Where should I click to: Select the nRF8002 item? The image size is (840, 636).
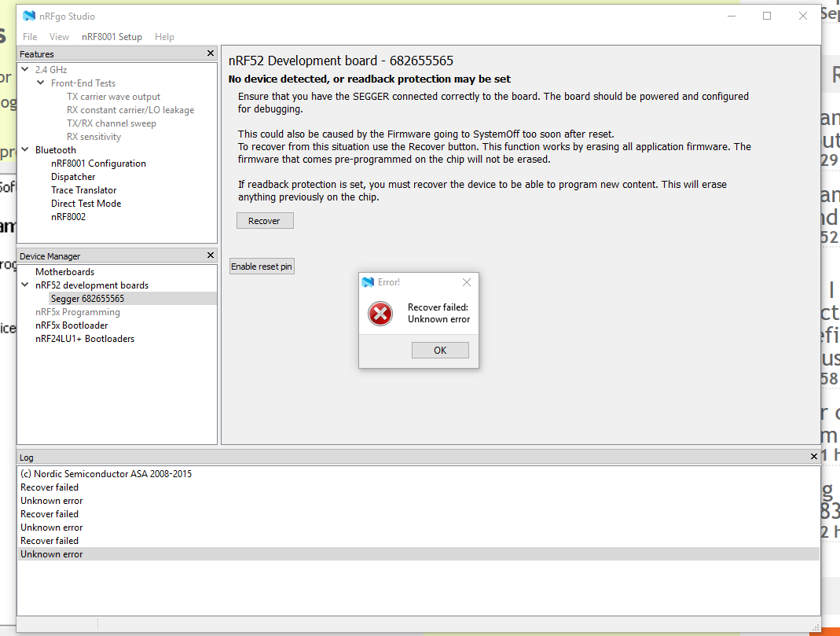[x=68, y=217]
